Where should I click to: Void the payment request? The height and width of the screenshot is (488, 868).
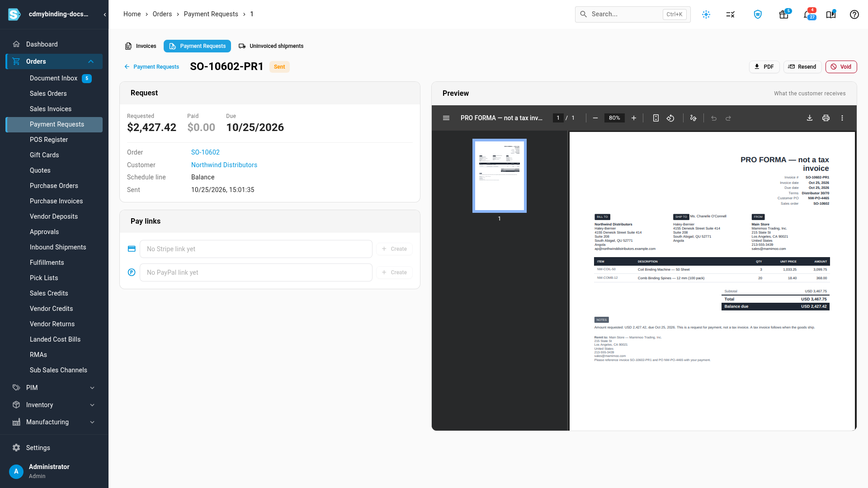click(x=841, y=67)
